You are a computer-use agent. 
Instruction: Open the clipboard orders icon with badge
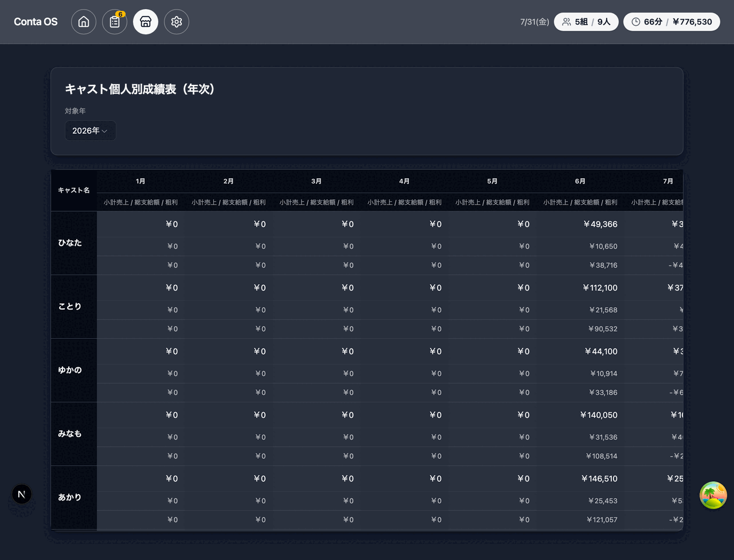click(115, 22)
